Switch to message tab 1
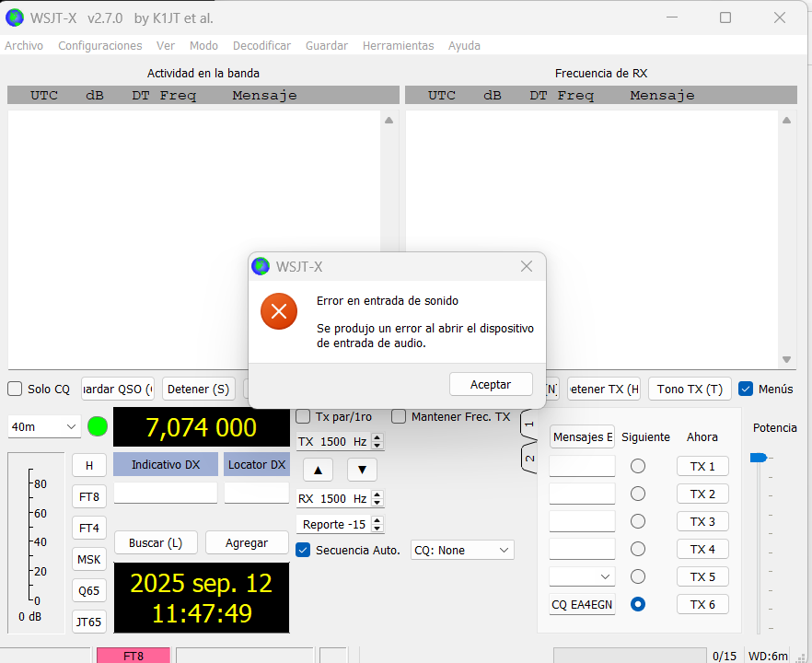 pos(528,425)
